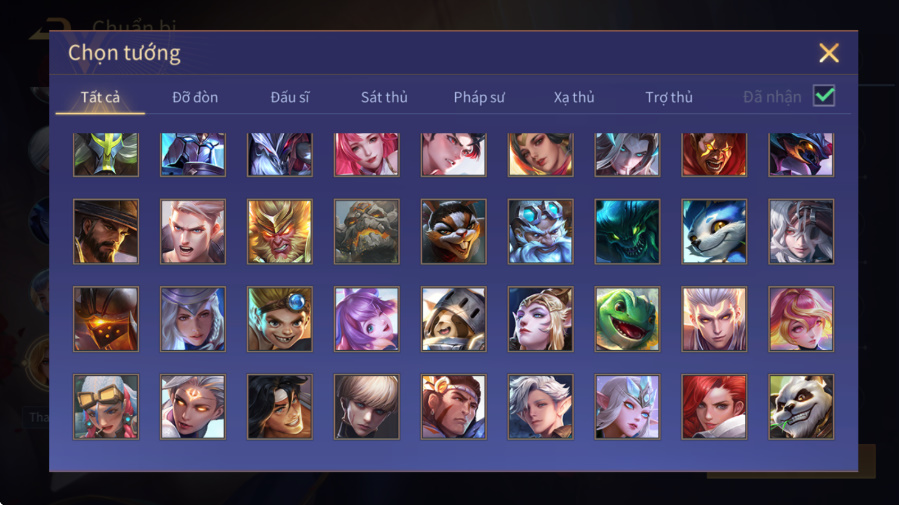Pick the hamster in knight helmet hero
The height and width of the screenshot is (505, 899).
[x=454, y=319]
